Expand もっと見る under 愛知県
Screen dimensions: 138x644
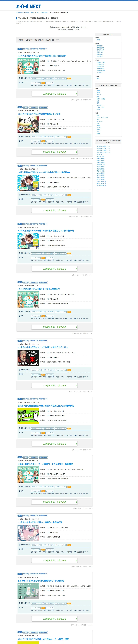coord(99,72)
